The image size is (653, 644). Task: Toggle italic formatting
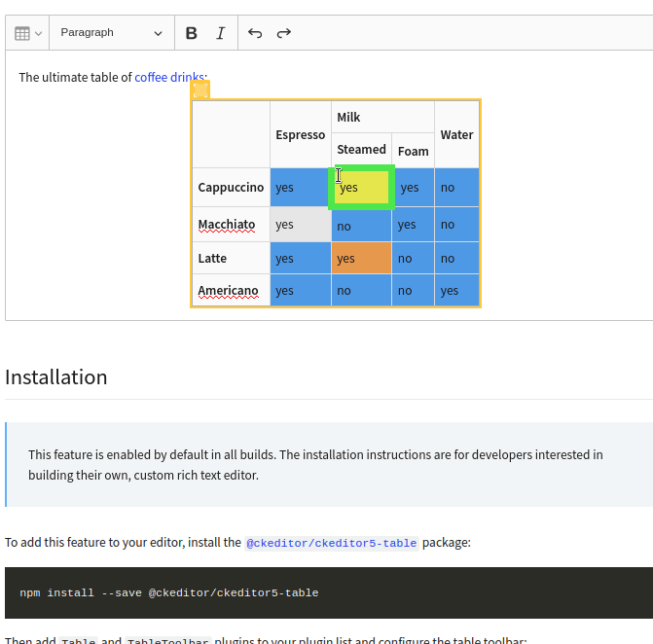point(220,33)
